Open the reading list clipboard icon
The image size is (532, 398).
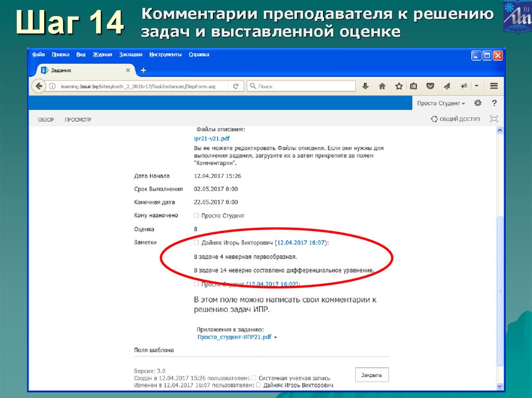tap(414, 86)
